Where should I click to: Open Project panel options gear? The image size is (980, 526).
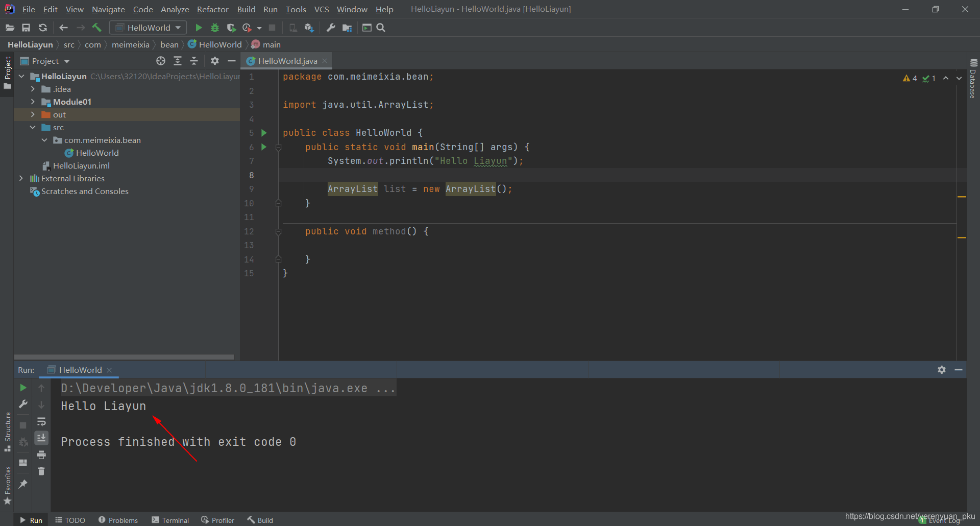[215, 61]
